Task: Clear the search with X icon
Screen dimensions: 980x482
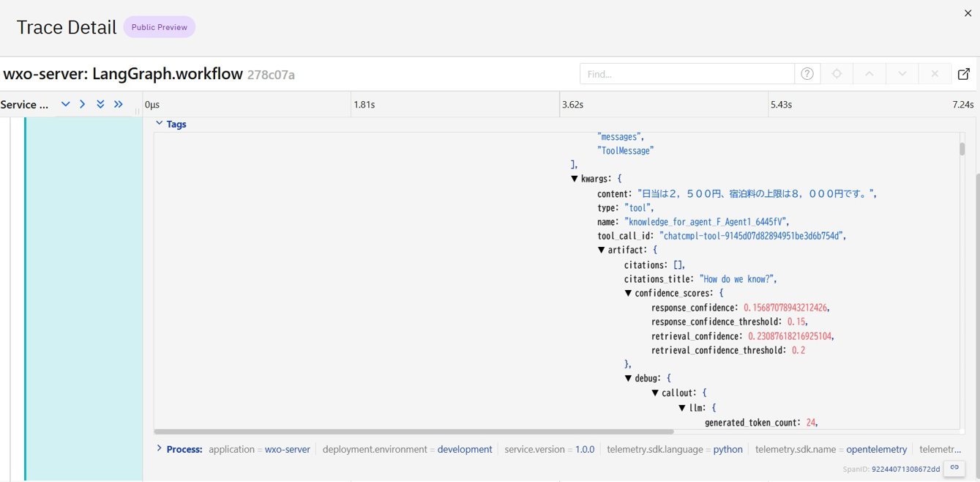Action: (x=935, y=74)
